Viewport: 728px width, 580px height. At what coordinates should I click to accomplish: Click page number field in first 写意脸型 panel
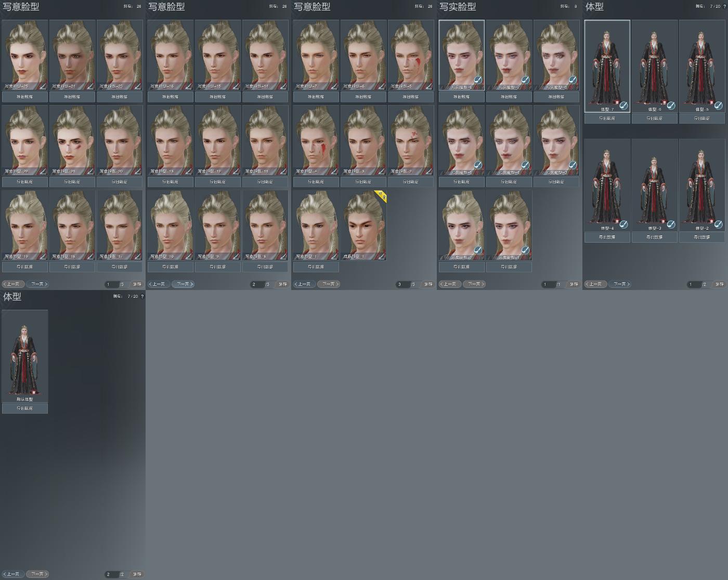[112, 284]
